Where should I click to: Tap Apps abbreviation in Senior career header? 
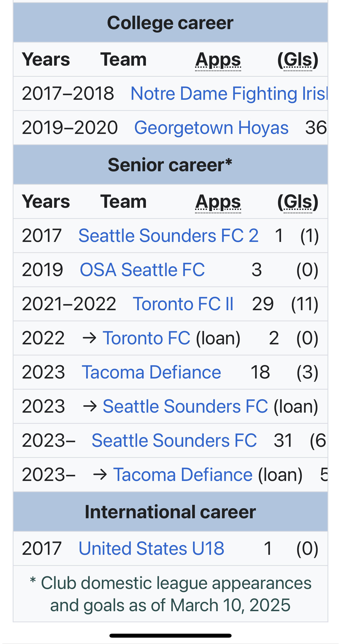[x=218, y=202]
